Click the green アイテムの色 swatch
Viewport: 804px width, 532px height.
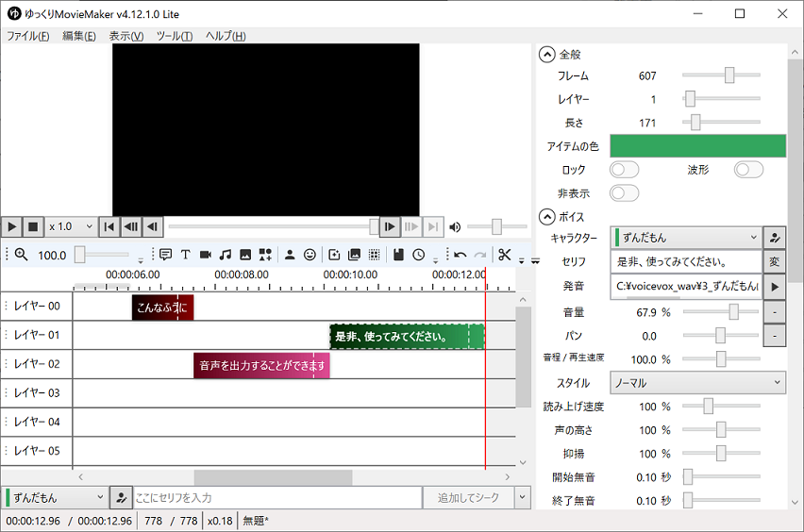click(x=698, y=146)
